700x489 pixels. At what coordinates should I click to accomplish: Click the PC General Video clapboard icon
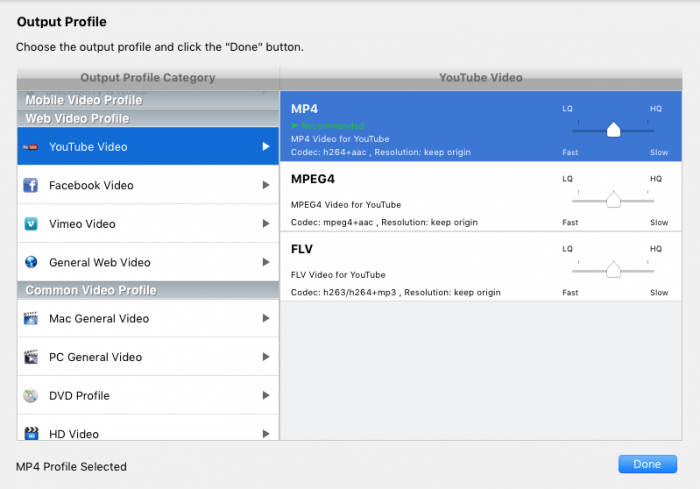tap(30, 357)
